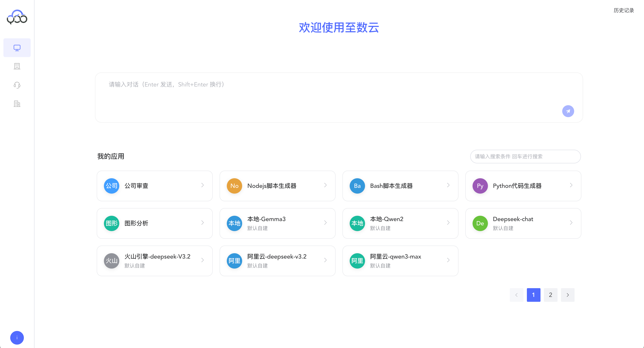644x348 pixels.
Task: Open 历史记录 history link
Action: click(x=624, y=10)
